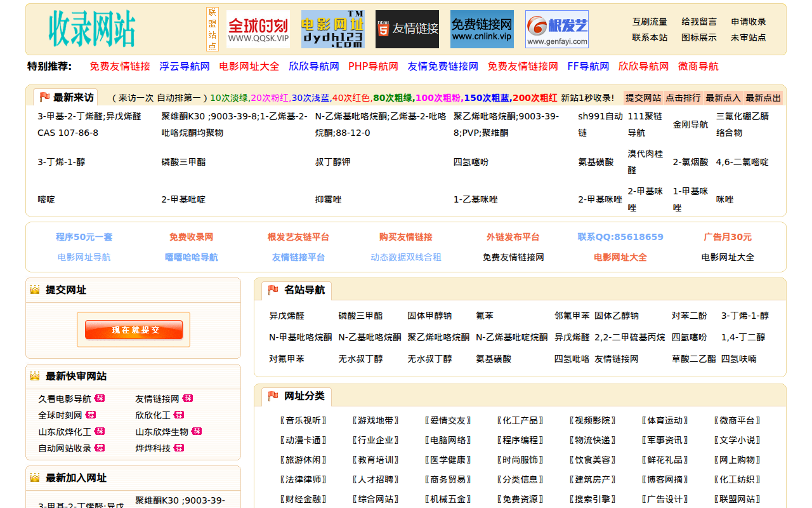
Task: Click the 根发艺 genfayi.com banner
Action: pos(556,29)
